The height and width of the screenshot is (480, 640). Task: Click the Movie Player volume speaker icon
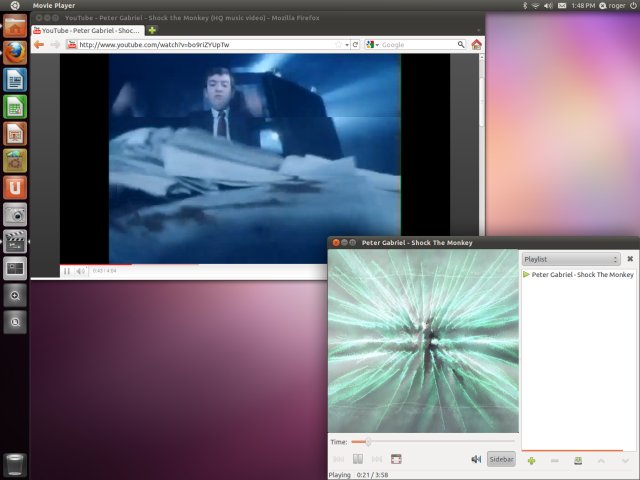(476, 459)
